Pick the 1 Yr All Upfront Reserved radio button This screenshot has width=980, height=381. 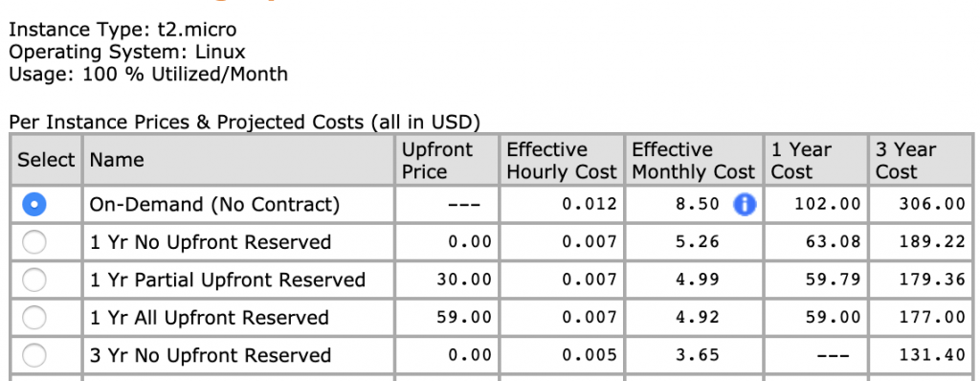coord(33,318)
